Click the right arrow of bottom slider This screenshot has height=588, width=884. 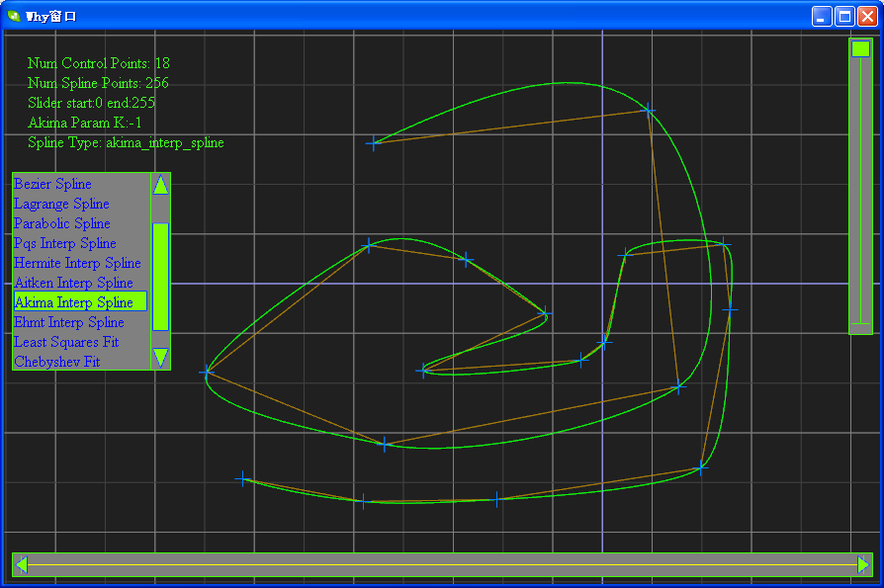click(x=863, y=564)
